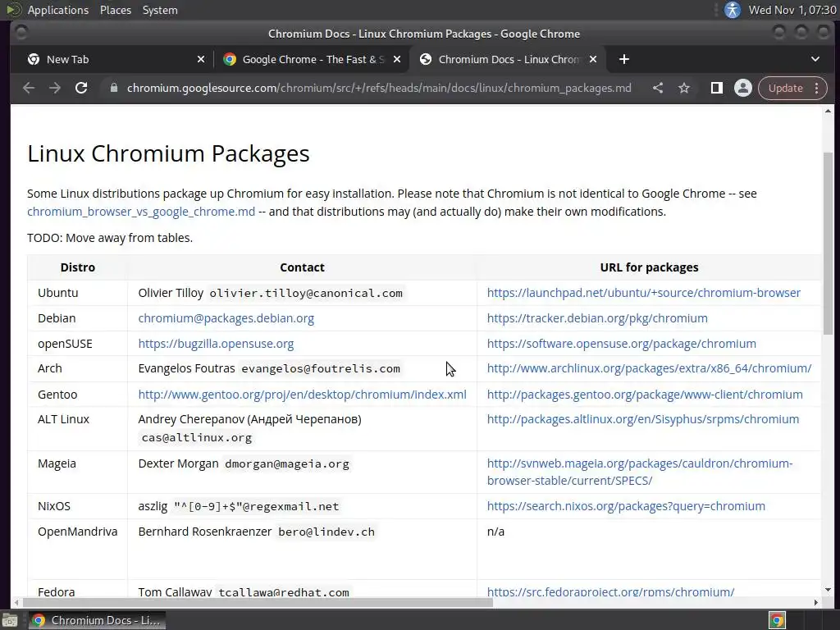The height and width of the screenshot is (630, 840).
Task: Click the vertical scrollbar thumb
Action: click(829, 244)
